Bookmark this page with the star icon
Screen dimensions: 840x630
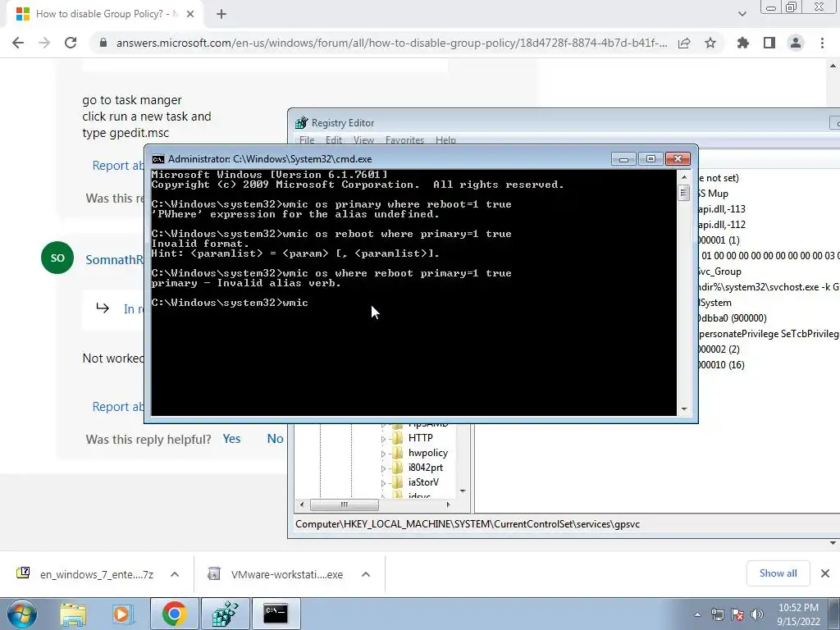click(x=710, y=43)
